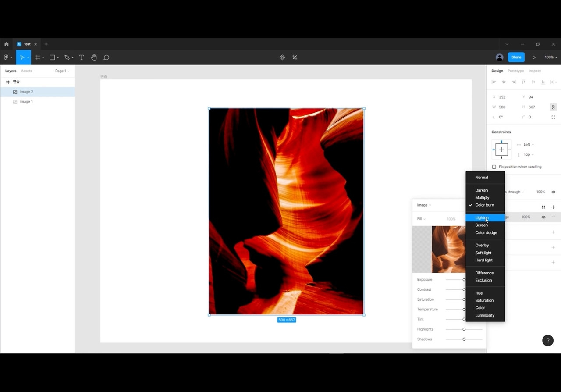The image size is (561, 392).
Task: Toggle layer visibility eye icon
Action: pos(553,192)
